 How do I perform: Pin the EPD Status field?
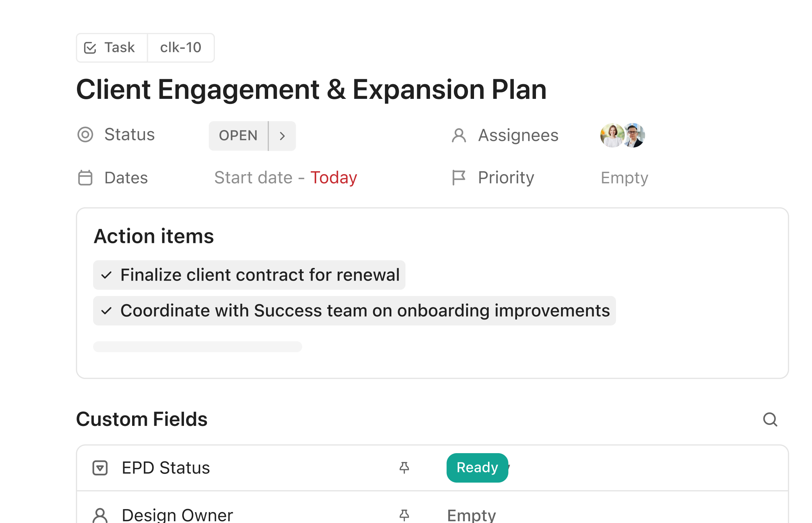[x=404, y=468]
